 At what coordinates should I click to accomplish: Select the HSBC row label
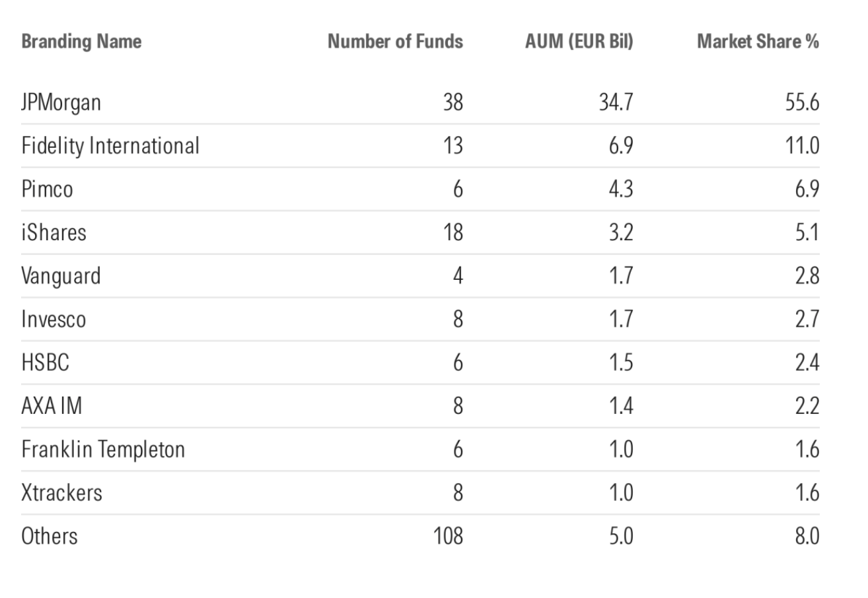(x=45, y=362)
